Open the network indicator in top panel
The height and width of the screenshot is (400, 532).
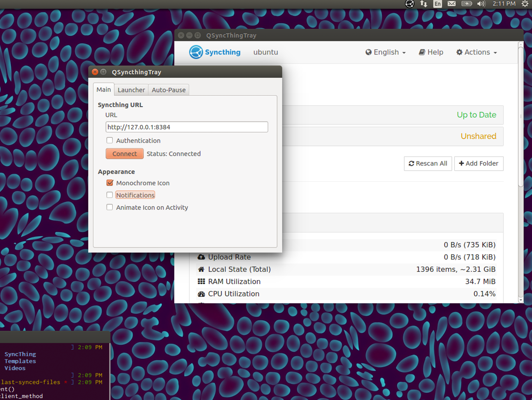click(424, 4)
